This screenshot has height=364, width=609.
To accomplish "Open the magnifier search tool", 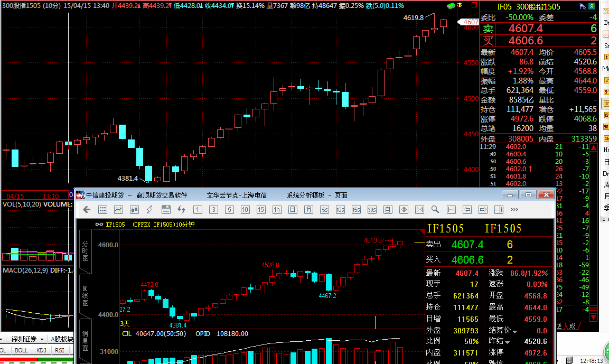I will (435, 210).
